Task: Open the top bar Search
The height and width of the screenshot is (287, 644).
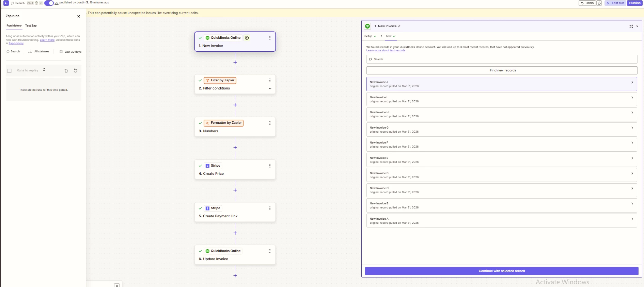Action: tap(18, 3)
